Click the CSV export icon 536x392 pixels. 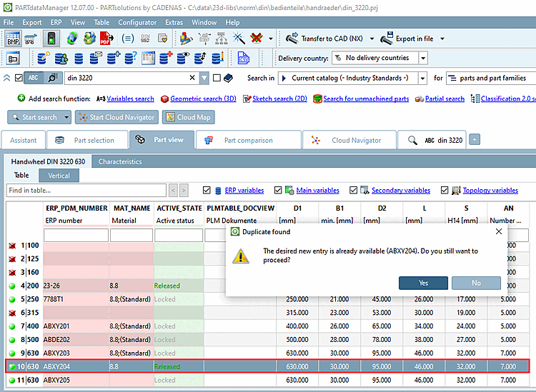(244, 58)
